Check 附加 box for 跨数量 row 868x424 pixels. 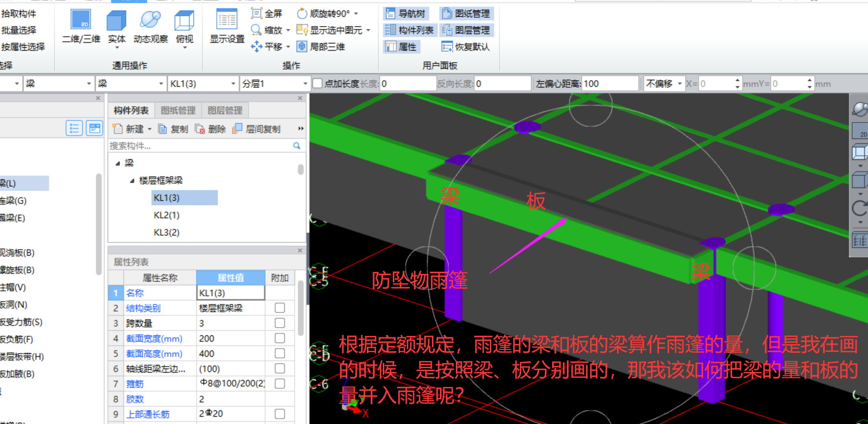279,323
